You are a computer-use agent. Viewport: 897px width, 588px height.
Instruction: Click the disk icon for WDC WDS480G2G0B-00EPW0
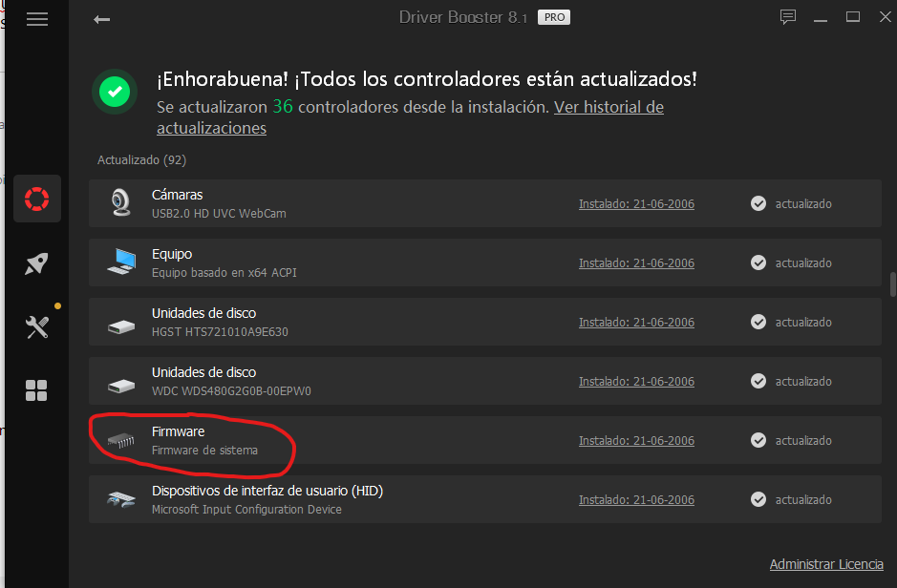[x=121, y=387]
